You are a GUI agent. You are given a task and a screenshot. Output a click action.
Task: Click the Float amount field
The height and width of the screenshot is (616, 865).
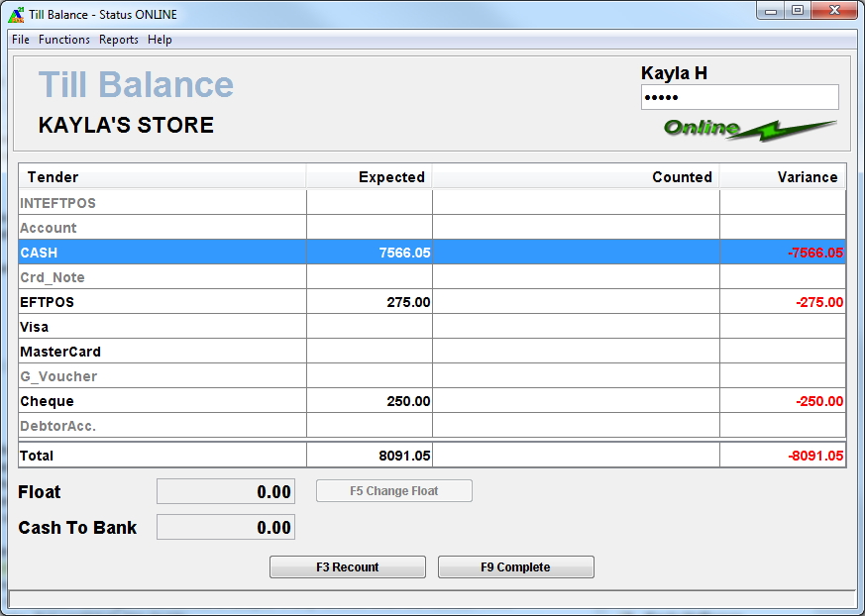pyautogui.click(x=225, y=492)
